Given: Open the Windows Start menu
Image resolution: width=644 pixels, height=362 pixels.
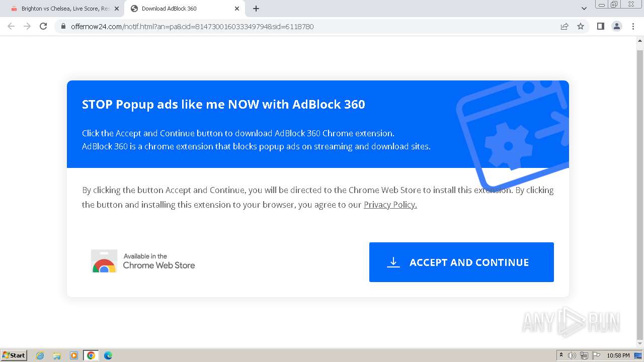Looking at the screenshot, I should pyautogui.click(x=14, y=355).
